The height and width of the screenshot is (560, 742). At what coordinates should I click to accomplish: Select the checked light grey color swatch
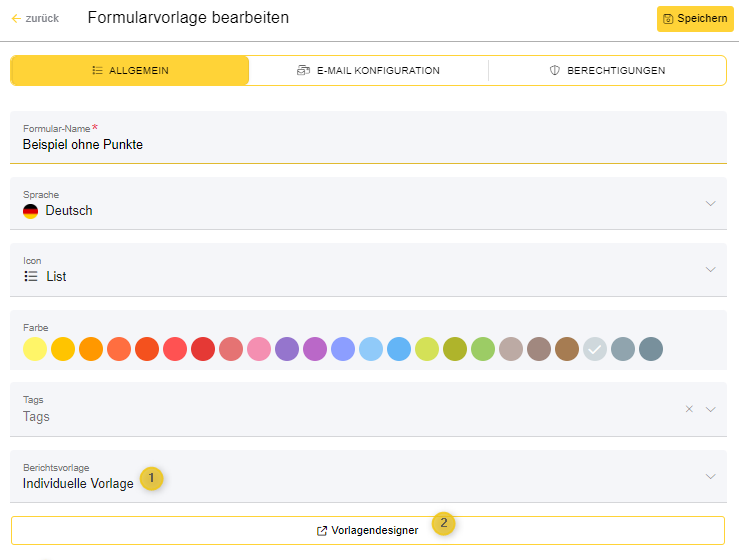coord(595,349)
